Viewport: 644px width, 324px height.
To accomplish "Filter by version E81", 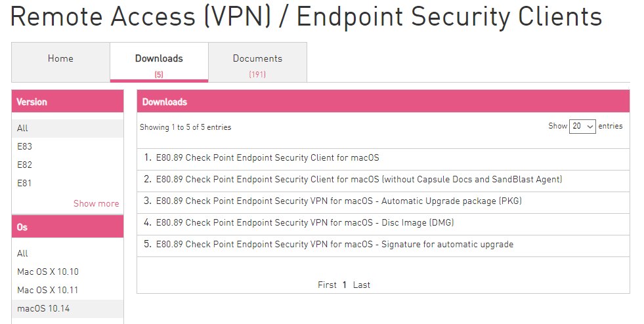I will [25, 184].
